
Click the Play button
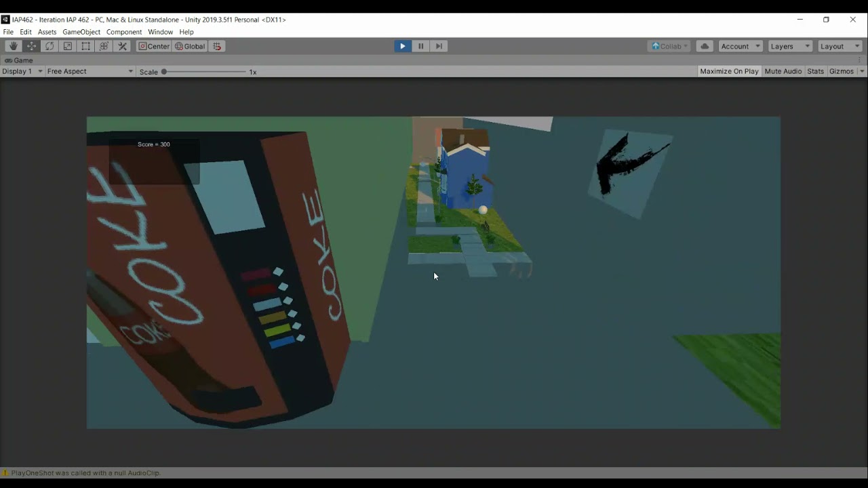click(x=403, y=46)
